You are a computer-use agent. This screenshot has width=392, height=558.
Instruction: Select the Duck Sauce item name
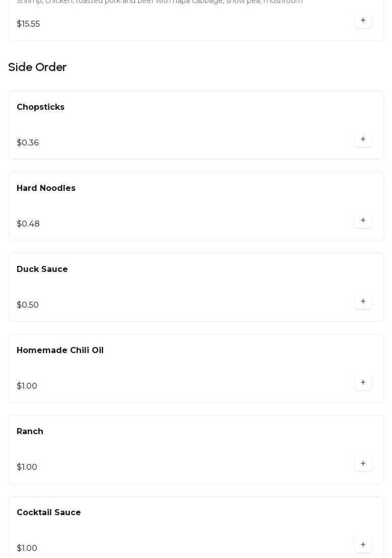(x=42, y=269)
